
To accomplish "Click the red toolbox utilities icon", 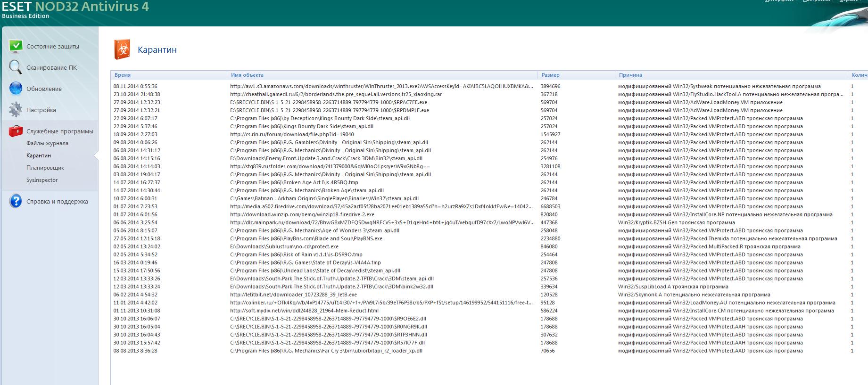I will (16, 131).
